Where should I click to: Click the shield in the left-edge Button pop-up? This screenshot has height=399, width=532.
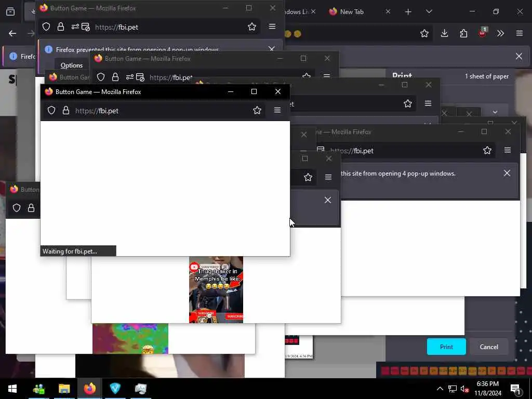tap(17, 208)
